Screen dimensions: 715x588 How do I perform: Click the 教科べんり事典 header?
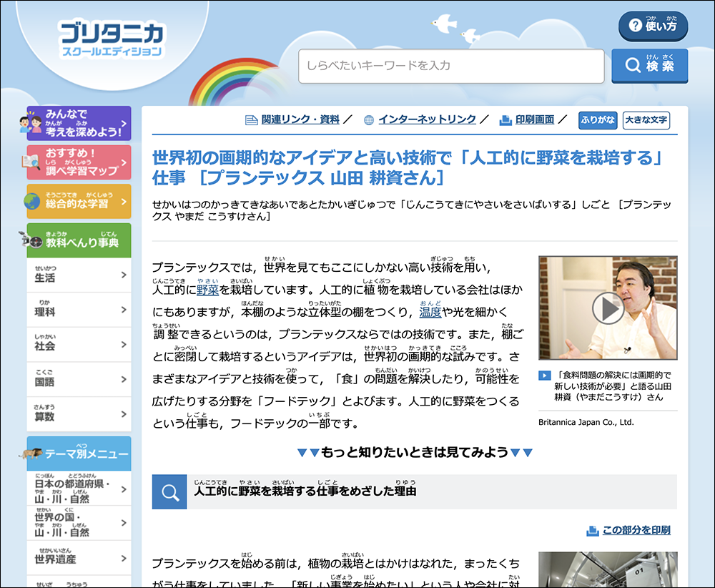tap(79, 240)
